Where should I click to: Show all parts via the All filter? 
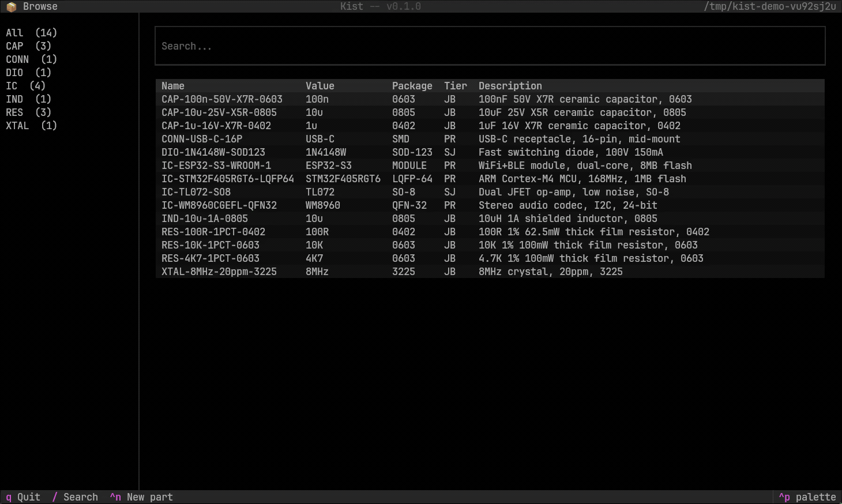14,32
